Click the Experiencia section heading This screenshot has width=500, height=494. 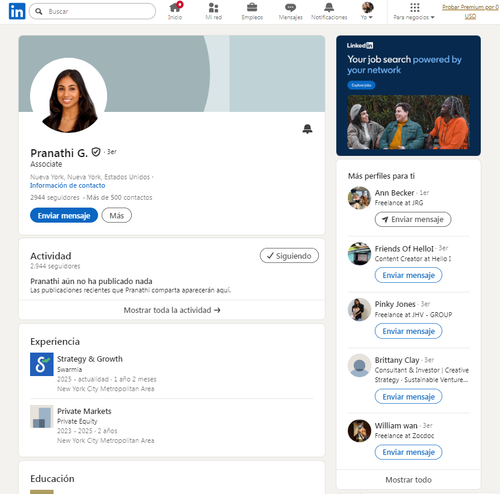(x=55, y=342)
